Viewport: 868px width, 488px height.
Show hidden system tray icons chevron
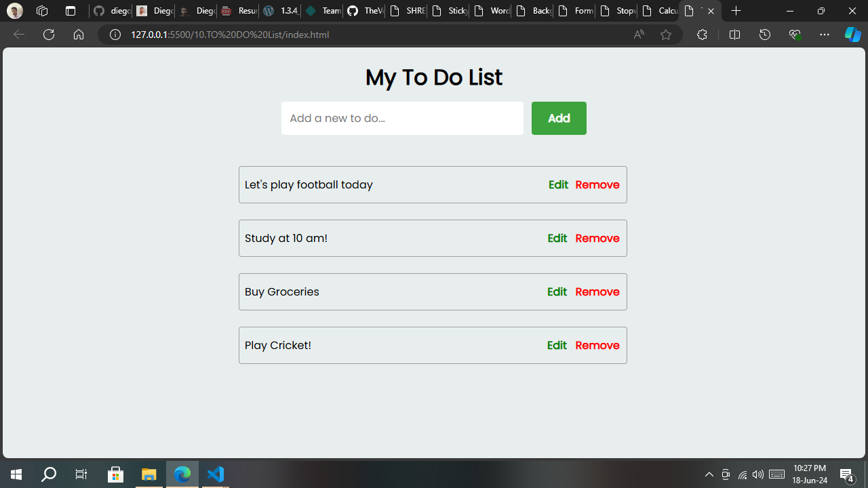[709, 474]
